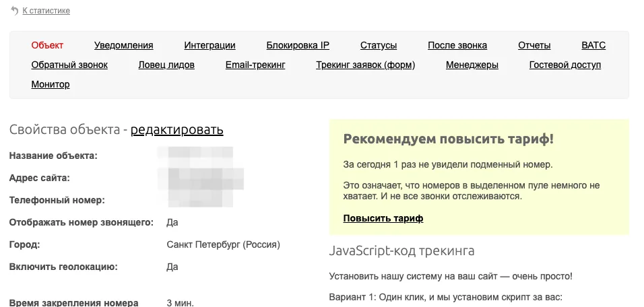The image size is (644, 307).
Task: Click the Санкт Петербург (Россия) value
Action: (224, 245)
